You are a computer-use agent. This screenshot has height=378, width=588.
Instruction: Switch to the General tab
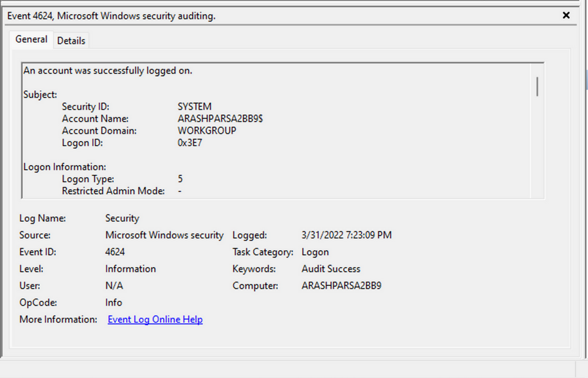pos(30,39)
